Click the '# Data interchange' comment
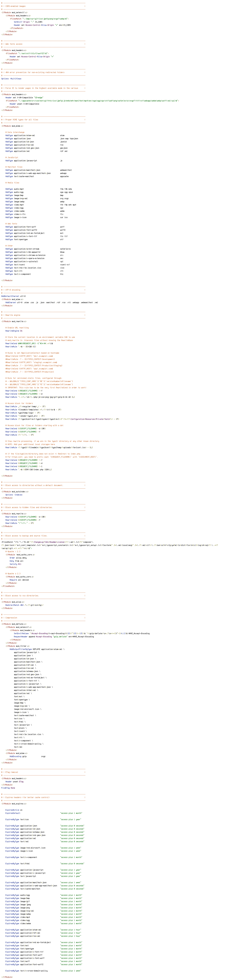This screenshot has height=980, width=232. pos(15,132)
